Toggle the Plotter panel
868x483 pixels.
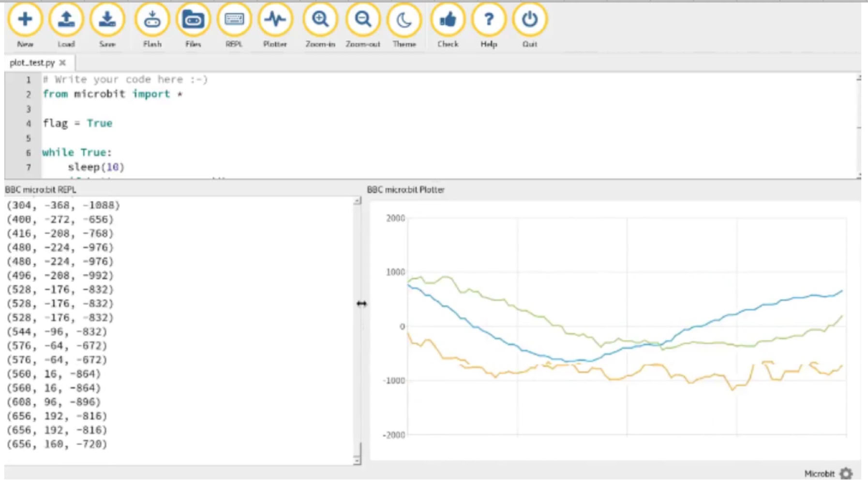click(275, 20)
